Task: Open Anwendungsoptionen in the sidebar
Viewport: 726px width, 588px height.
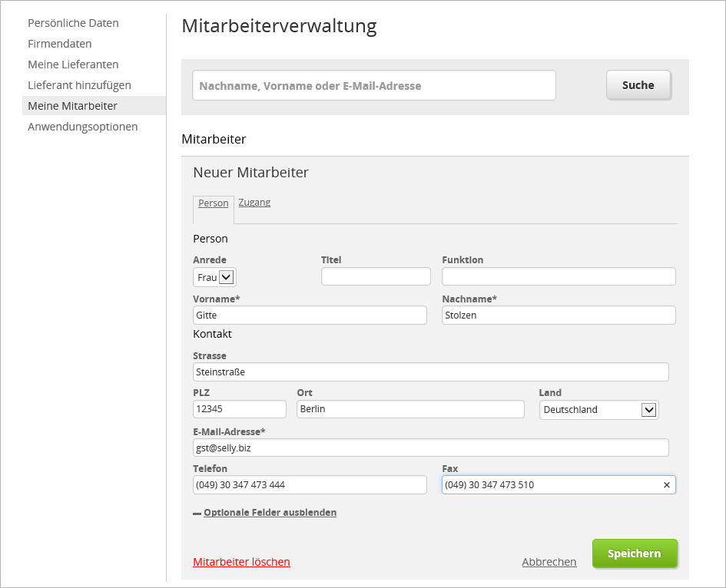Action: point(83,127)
